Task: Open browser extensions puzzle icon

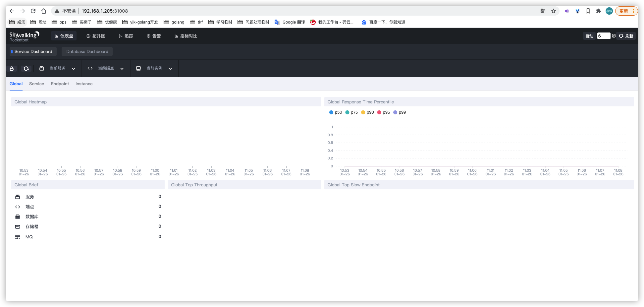Action: [x=598, y=11]
